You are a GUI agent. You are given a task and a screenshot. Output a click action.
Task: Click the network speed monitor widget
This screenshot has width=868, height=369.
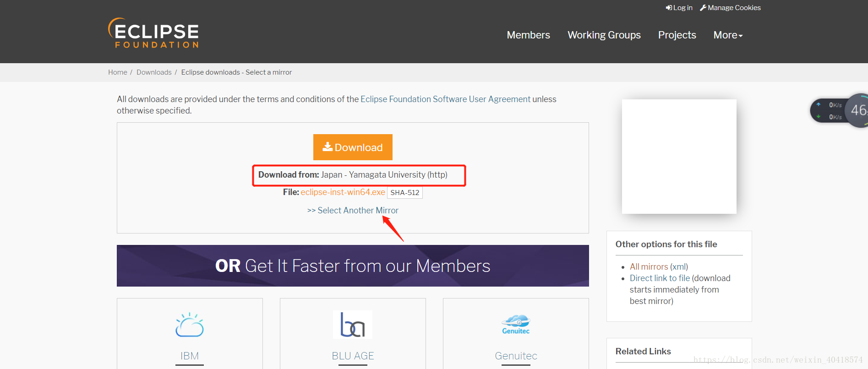point(838,111)
